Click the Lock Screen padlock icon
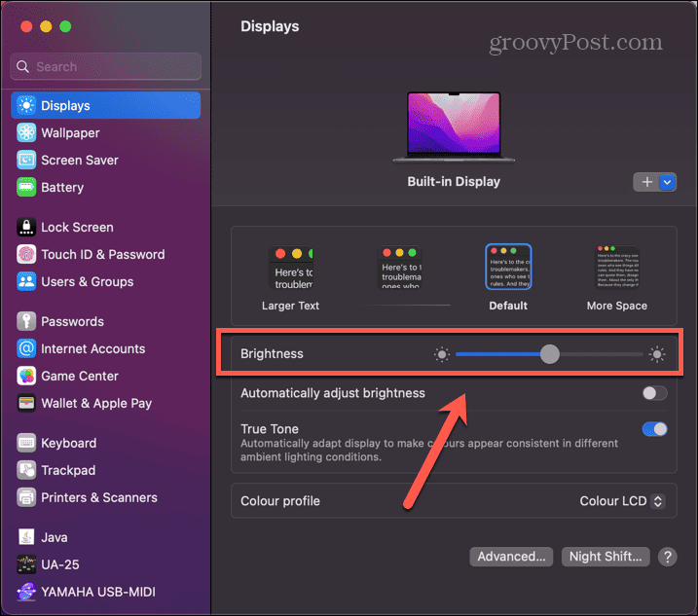Screen dimensions: 698x616 coord(26,227)
